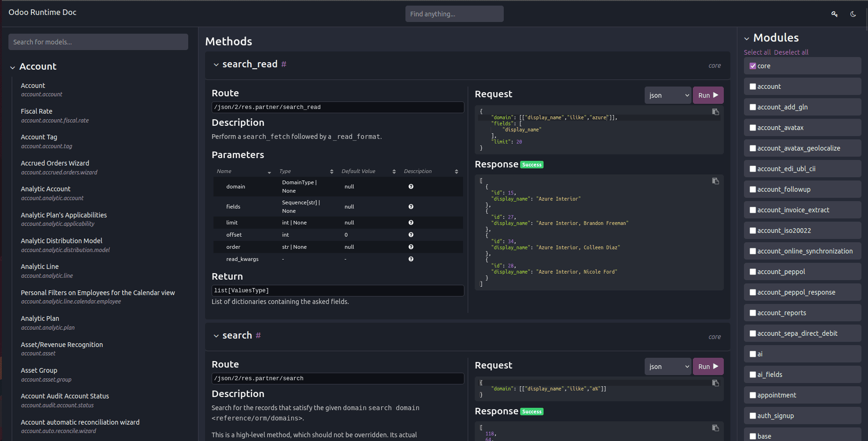The image size is (868, 441).
Task: Check account_iso20022 module
Action: click(x=753, y=231)
